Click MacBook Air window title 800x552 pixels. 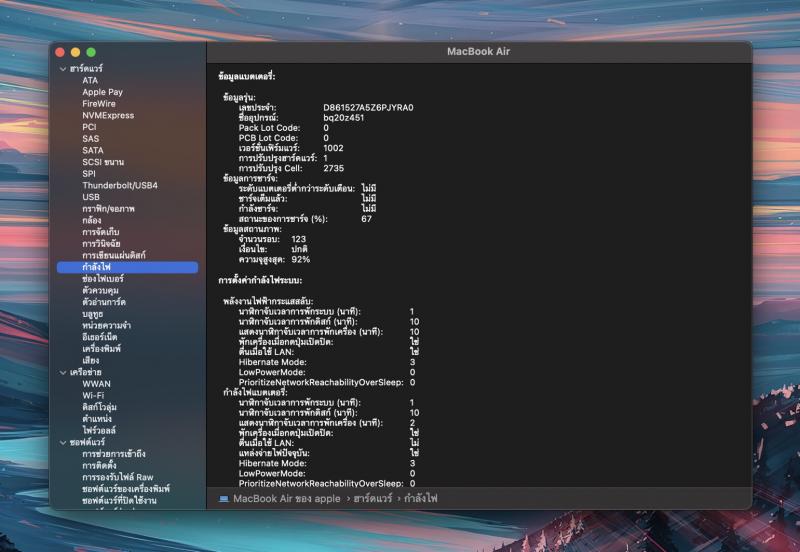pos(478,52)
